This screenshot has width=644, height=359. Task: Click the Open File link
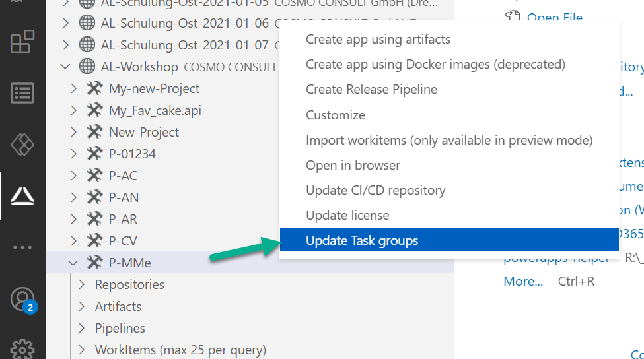pyautogui.click(x=554, y=18)
